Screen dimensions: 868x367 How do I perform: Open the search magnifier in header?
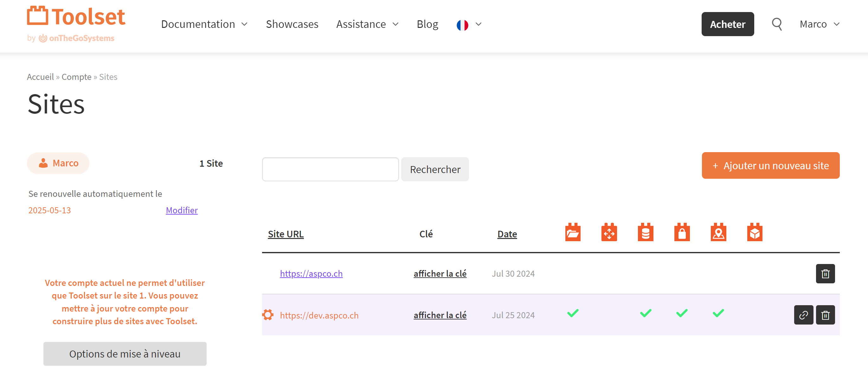click(776, 24)
